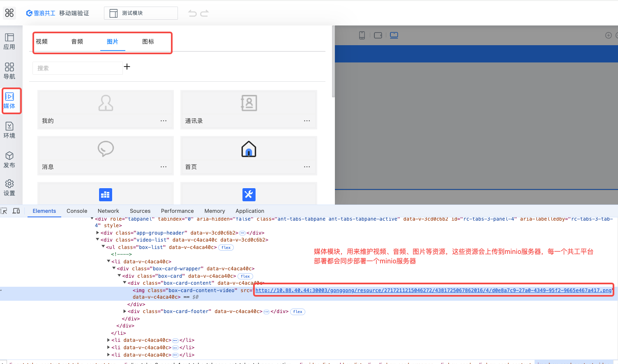618x364 pixels.
Task: Switch to the 图片 tab
Action: (113, 41)
